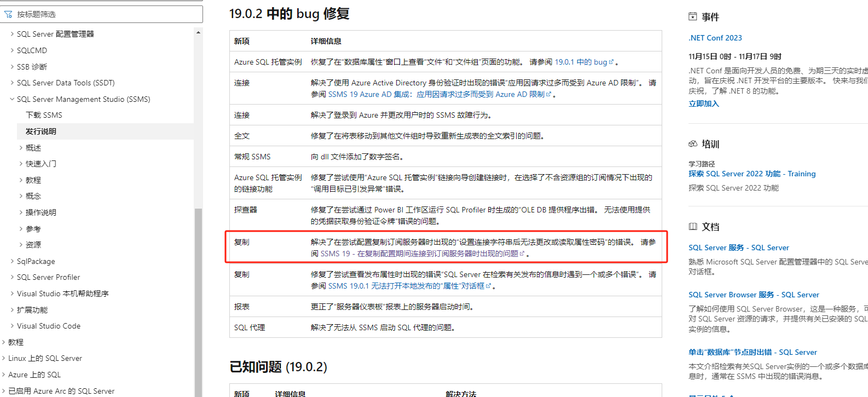Click the 全文 table cell
Screen dimensions: 868x397
pos(242,136)
